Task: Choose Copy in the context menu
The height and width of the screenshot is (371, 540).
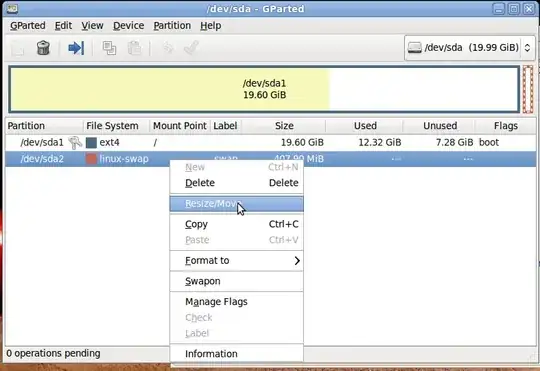Action: (x=237, y=224)
